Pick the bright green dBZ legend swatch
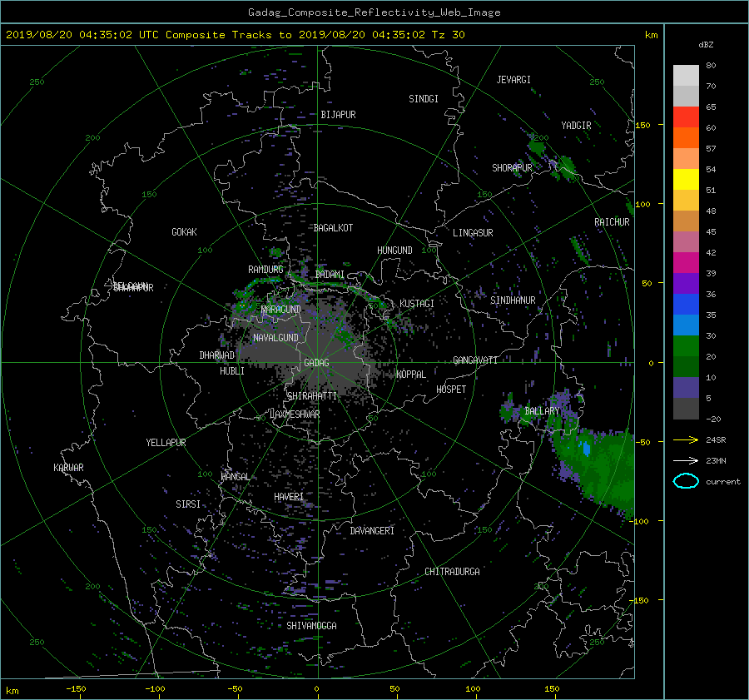 tap(686, 346)
